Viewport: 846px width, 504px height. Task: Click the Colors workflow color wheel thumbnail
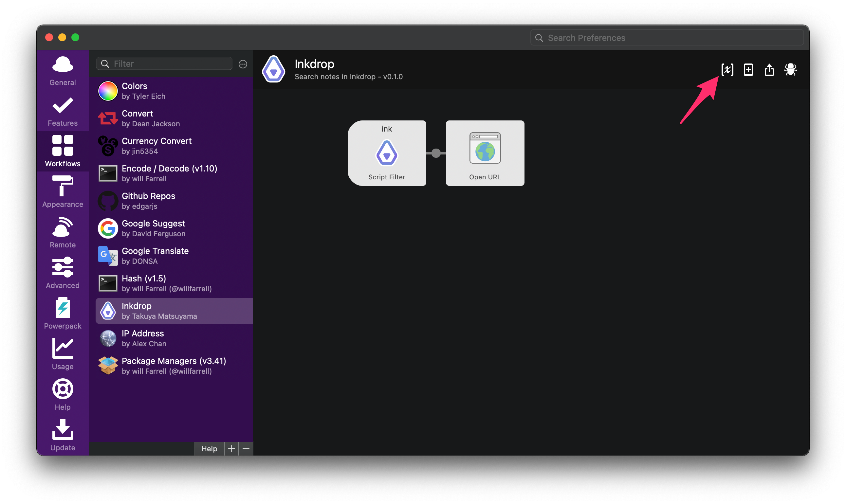click(x=108, y=91)
